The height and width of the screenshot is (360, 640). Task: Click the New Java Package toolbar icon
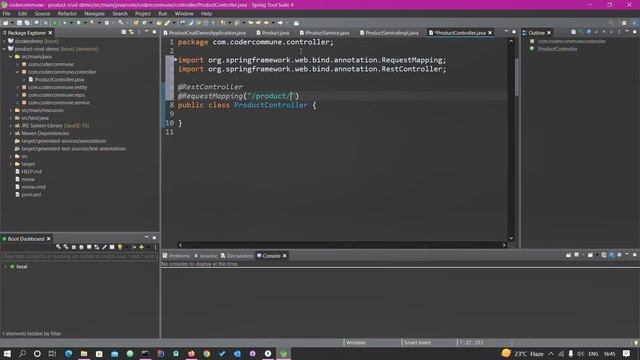136,23
